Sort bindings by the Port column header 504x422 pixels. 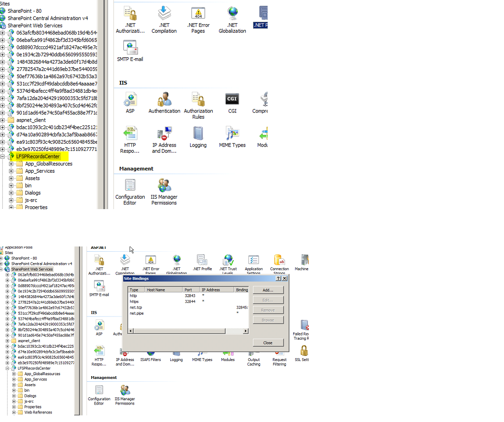191,290
